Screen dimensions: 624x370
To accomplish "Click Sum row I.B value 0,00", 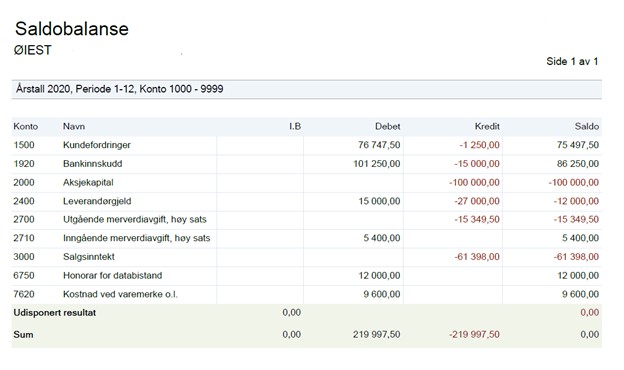I will [x=291, y=335].
